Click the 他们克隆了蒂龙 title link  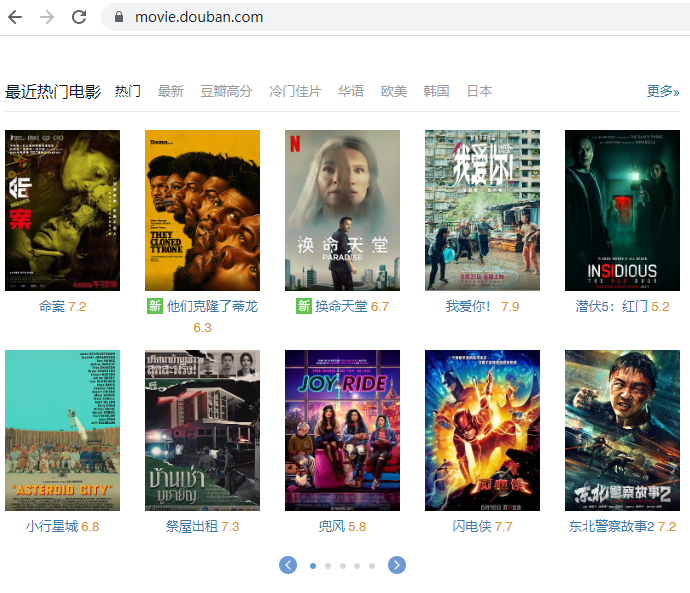point(212,306)
